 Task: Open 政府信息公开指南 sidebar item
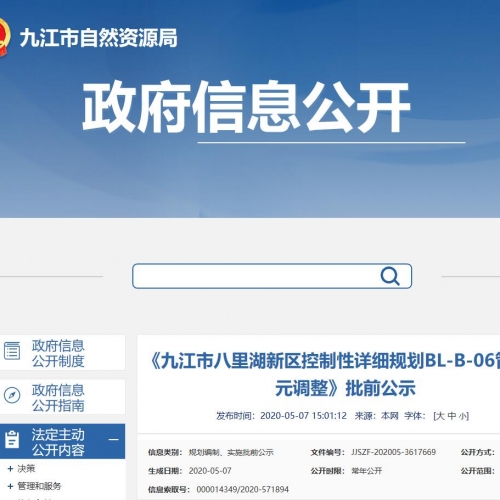(62, 397)
